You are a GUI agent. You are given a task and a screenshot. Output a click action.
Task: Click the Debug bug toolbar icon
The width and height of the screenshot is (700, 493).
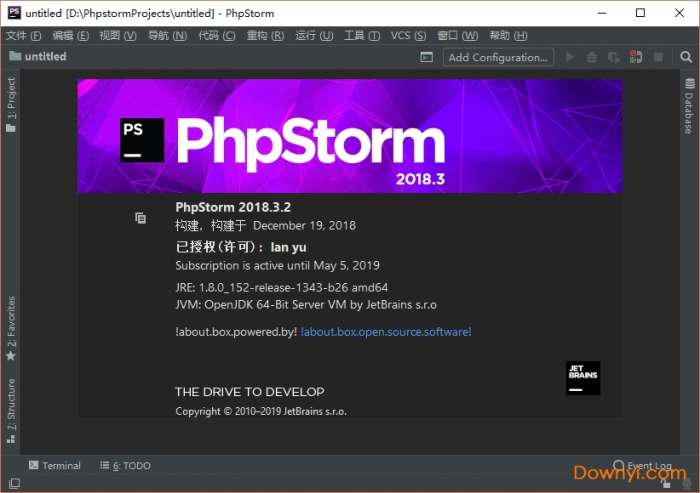click(x=592, y=57)
